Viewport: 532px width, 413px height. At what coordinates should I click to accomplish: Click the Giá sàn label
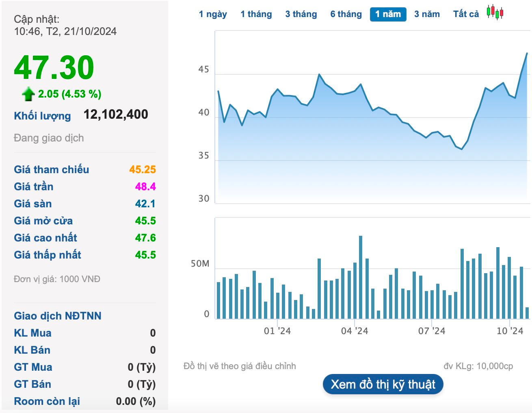point(33,204)
